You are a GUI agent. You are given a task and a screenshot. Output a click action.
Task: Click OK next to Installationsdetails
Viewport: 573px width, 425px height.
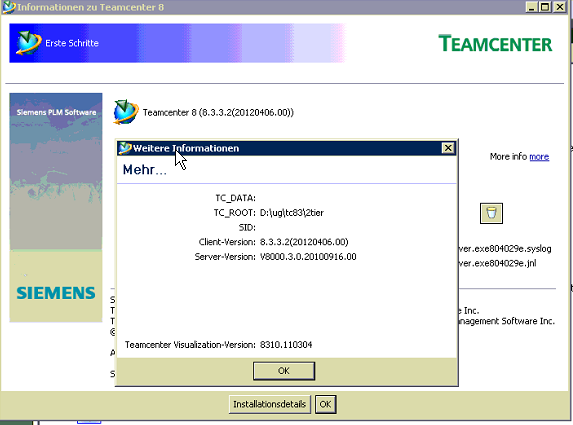[325, 404]
